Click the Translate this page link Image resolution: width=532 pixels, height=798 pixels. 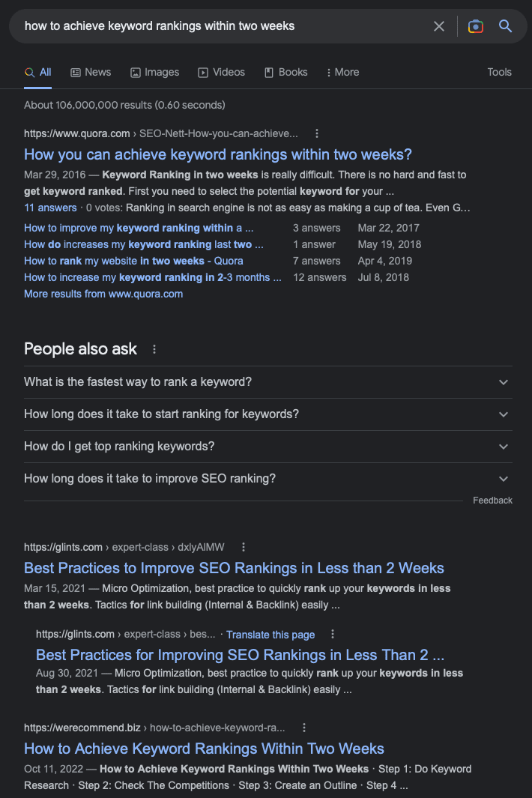coord(270,635)
